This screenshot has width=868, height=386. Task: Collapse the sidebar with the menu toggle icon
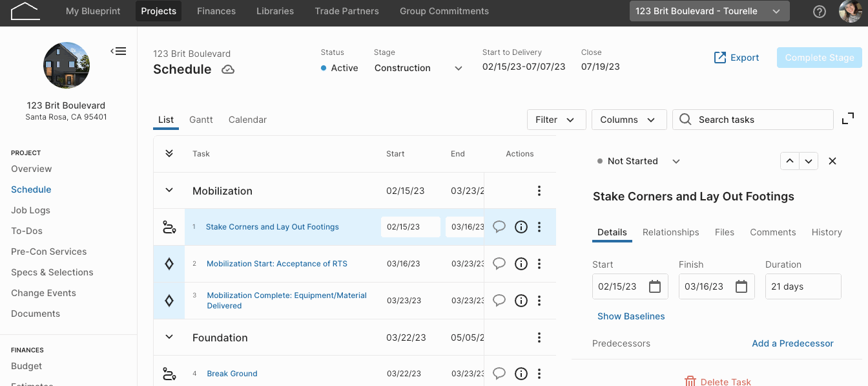pyautogui.click(x=118, y=51)
